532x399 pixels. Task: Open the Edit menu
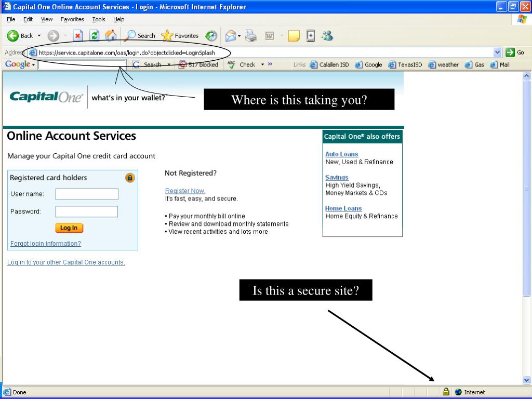click(x=28, y=19)
